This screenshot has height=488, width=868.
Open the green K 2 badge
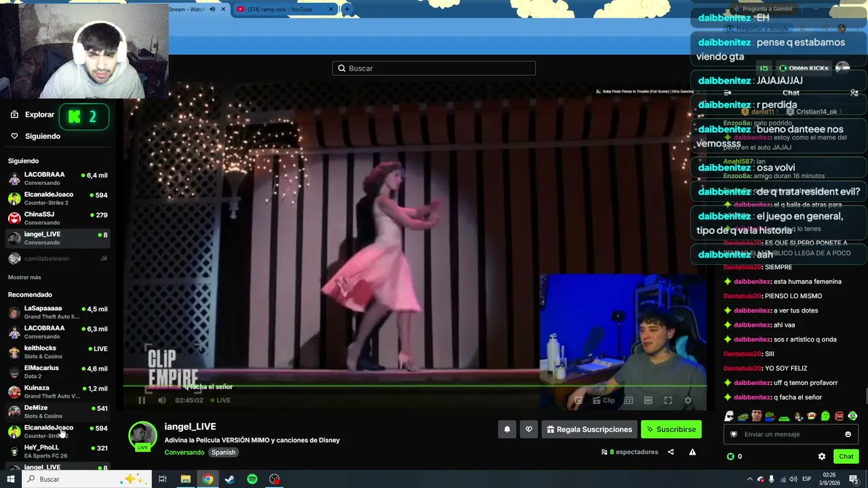(83, 117)
